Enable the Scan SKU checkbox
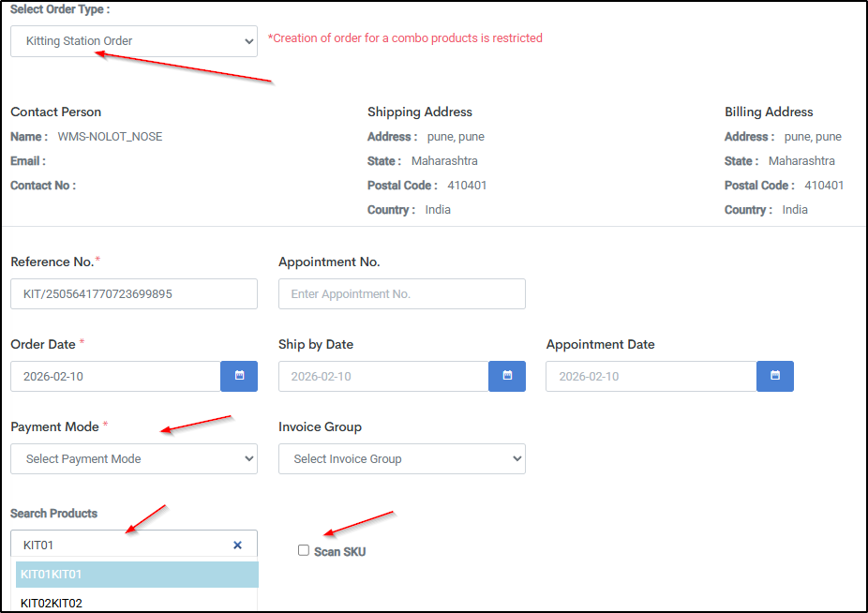The height and width of the screenshot is (613, 868). tap(304, 550)
